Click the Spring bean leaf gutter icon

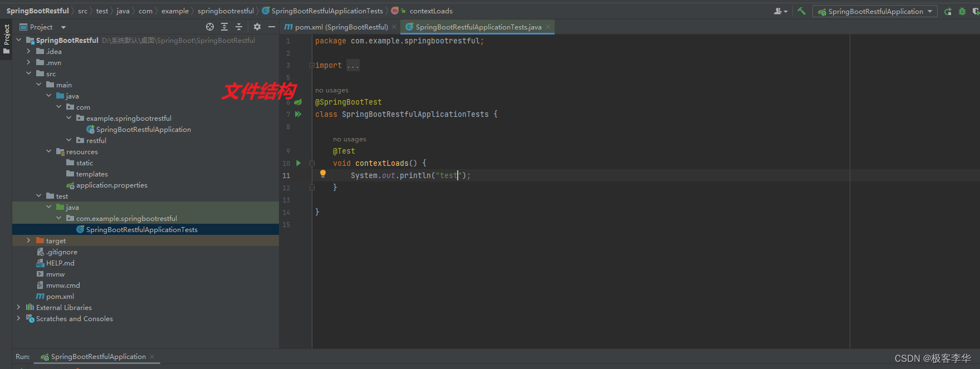pos(298,102)
